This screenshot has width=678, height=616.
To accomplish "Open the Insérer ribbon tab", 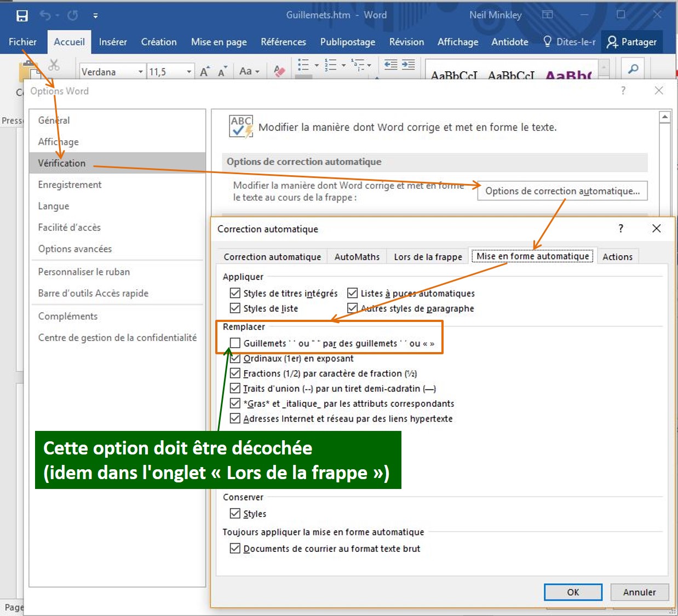I will pos(113,42).
